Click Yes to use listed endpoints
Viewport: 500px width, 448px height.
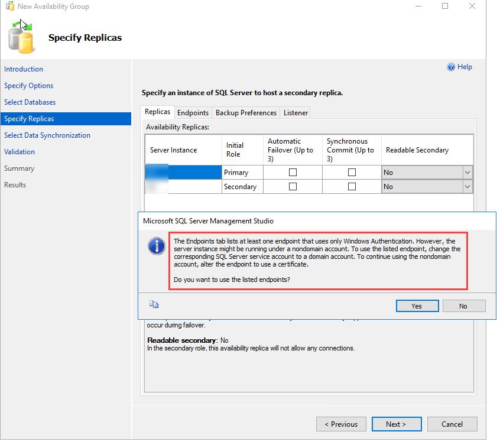coord(417,306)
